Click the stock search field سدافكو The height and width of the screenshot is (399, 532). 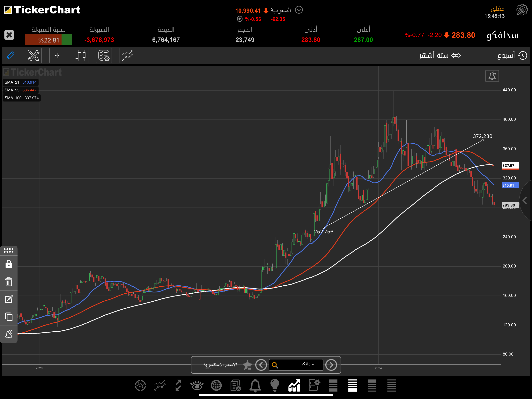(x=296, y=365)
